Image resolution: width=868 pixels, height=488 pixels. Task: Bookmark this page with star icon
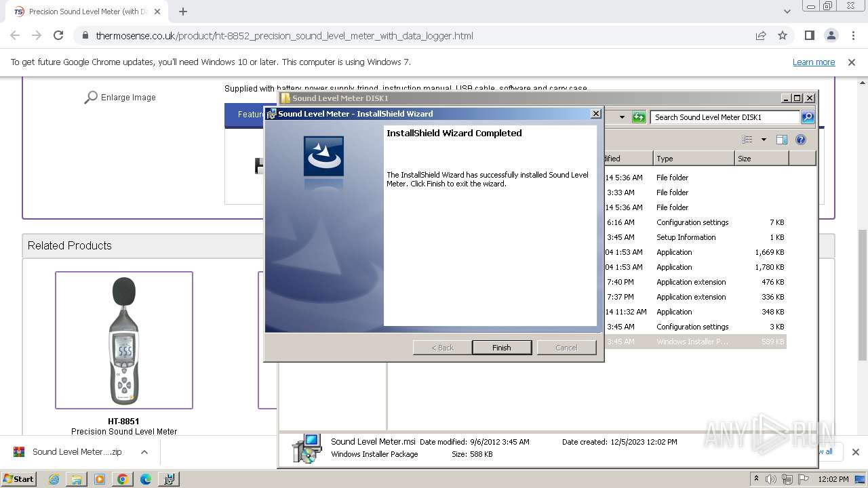coord(783,35)
